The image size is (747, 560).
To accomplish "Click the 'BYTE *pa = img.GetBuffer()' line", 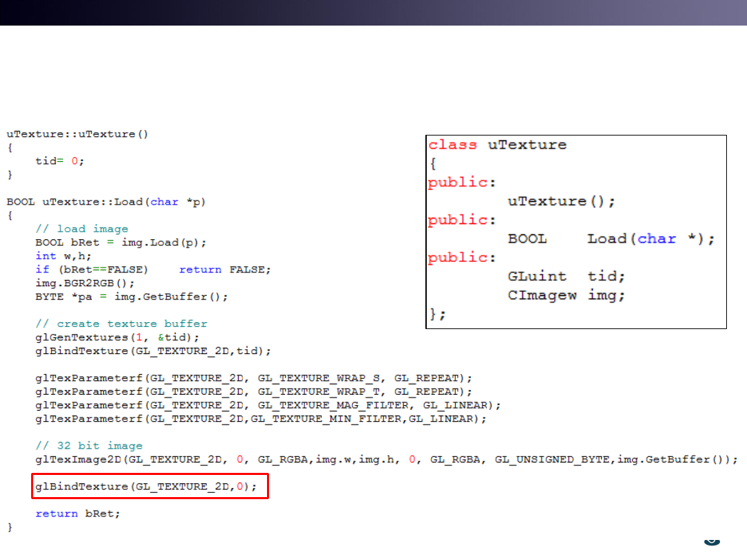I will 131,297.
